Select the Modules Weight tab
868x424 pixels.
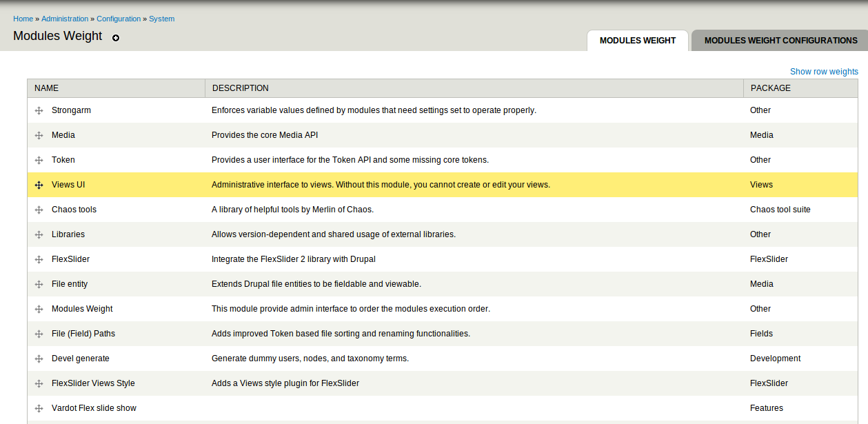(x=637, y=41)
